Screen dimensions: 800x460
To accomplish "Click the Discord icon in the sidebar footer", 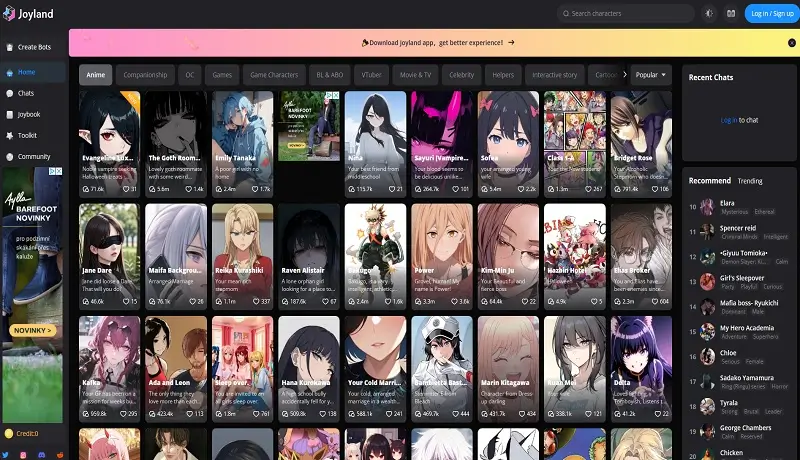I will 42,454.
